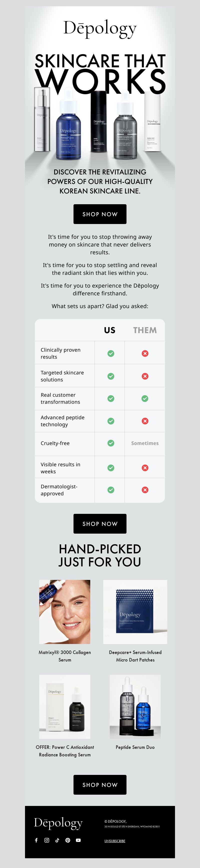Open the Matrixyl 3000 Collagen Serum image
200x868 pixels.
[x=65, y=611]
